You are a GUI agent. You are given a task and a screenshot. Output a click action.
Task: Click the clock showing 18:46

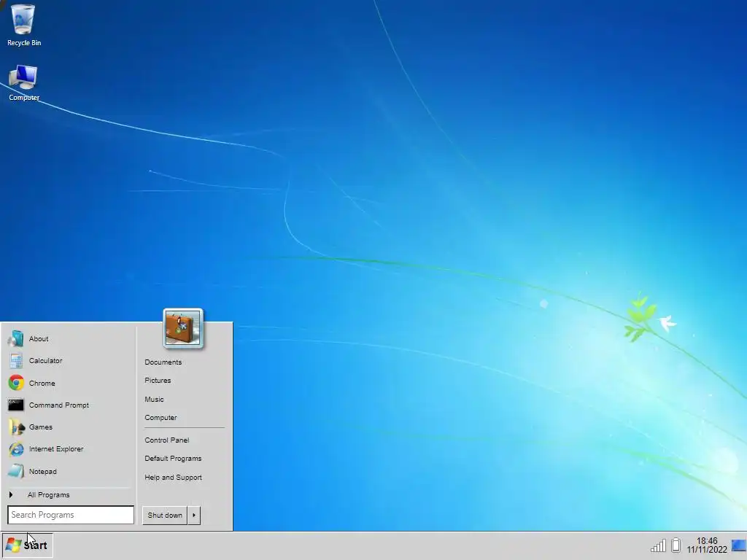(x=706, y=541)
